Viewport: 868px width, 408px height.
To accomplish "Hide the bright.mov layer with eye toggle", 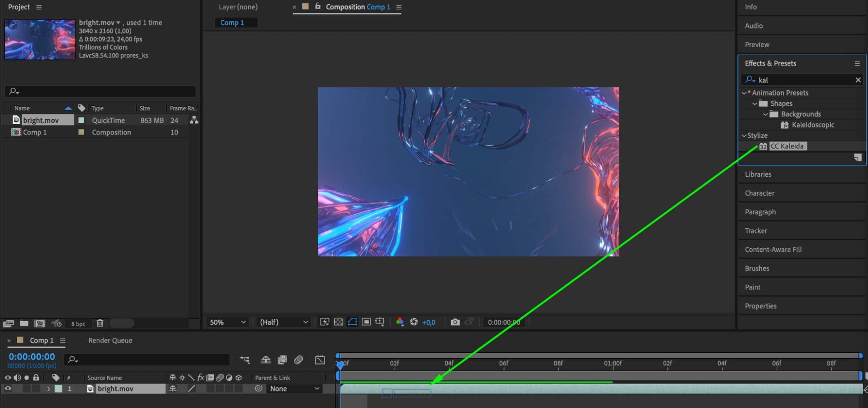I will [x=8, y=389].
